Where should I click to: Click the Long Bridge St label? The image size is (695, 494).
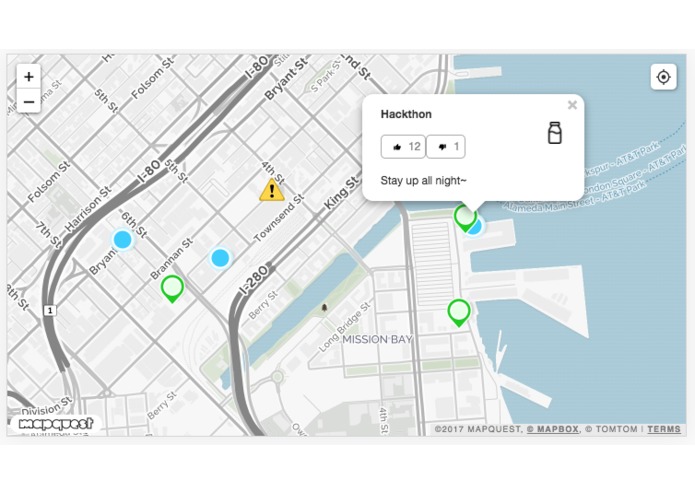pos(344,327)
